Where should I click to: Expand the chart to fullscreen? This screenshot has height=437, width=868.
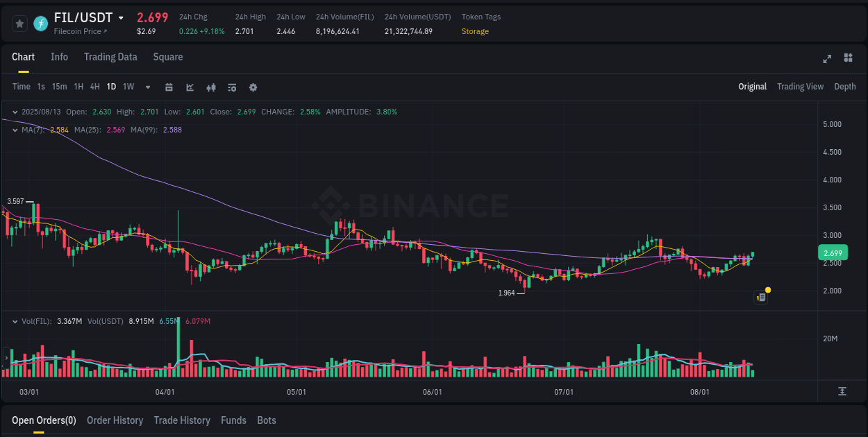coord(827,59)
